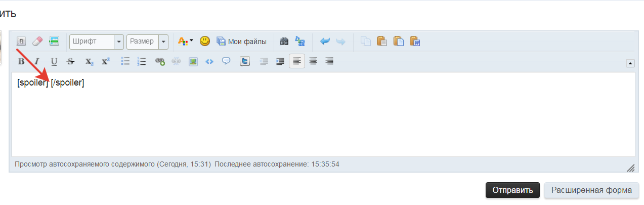Open the smiley emoticon picker

205,42
